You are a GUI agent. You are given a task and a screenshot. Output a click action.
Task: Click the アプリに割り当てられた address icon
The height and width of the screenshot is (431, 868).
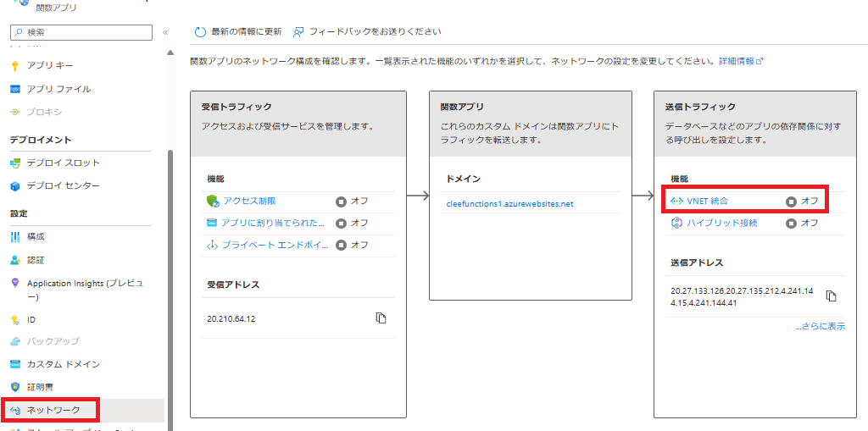[211, 223]
